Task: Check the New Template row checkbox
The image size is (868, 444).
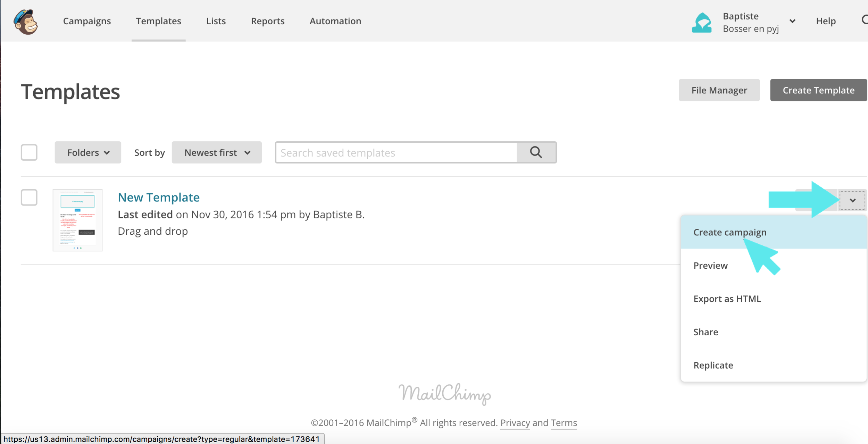Action: [29, 198]
